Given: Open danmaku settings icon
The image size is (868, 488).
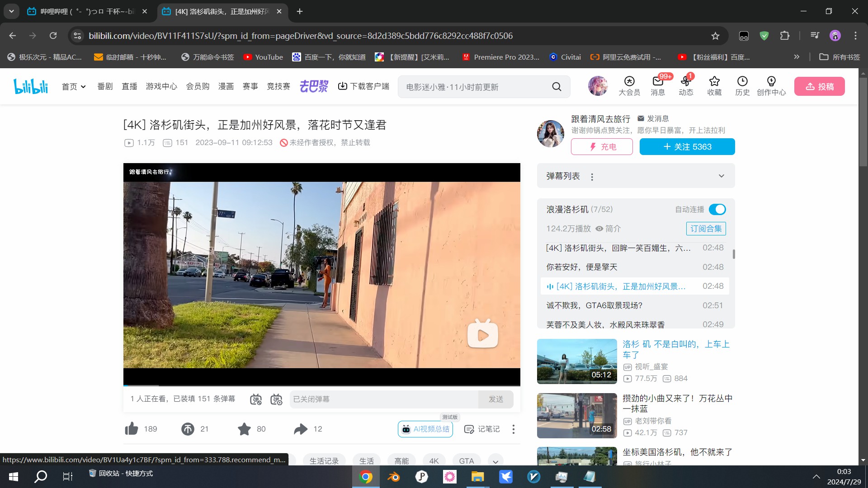Looking at the screenshot, I should tap(276, 399).
